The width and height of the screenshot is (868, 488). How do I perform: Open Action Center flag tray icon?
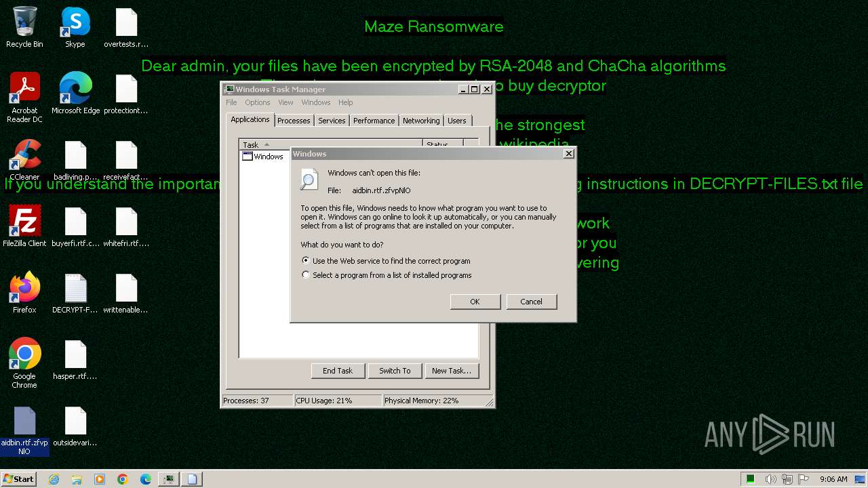(x=804, y=479)
